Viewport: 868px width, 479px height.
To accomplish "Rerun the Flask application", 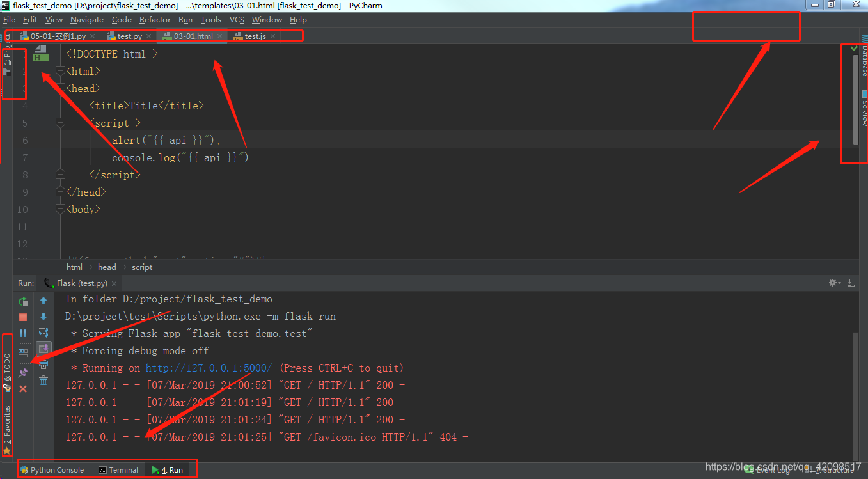I will point(23,301).
